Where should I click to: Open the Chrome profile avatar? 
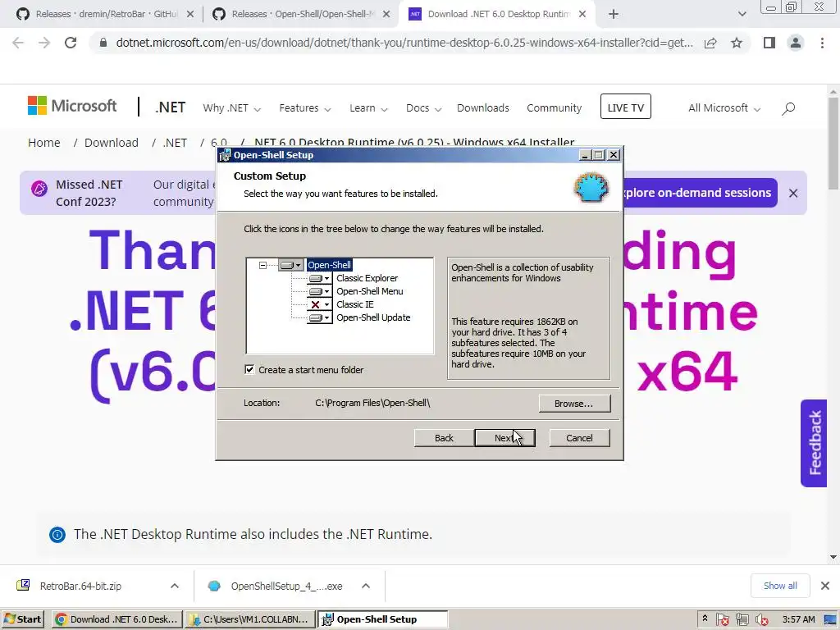coord(796,43)
